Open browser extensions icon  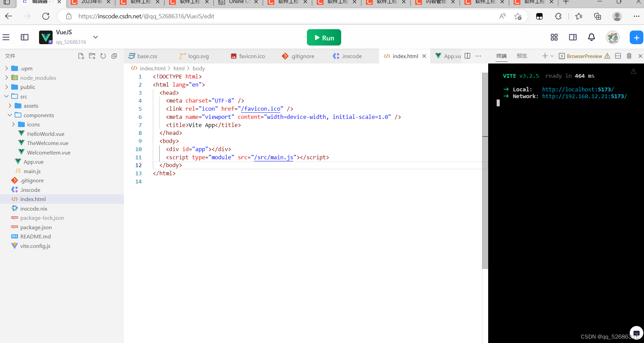558,16
